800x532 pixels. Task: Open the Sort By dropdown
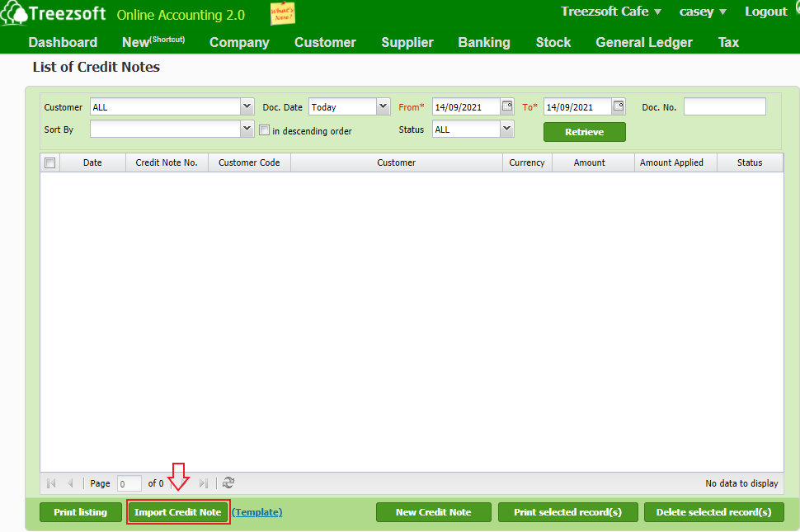[247, 129]
